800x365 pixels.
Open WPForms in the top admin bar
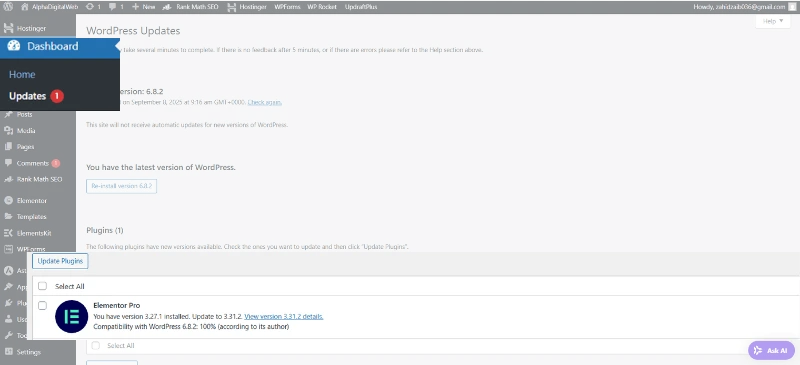[x=287, y=7]
